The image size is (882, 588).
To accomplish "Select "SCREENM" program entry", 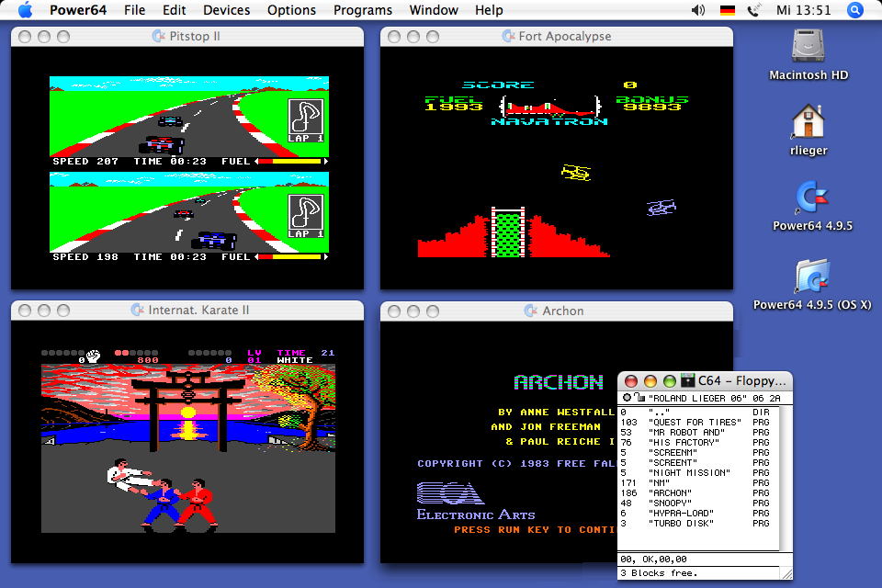I will 697,452.
